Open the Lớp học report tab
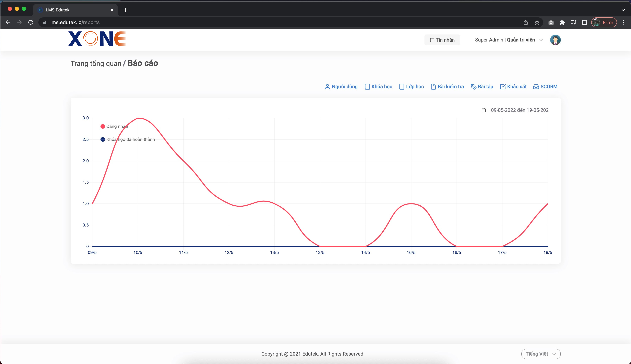The height and width of the screenshot is (364, 631). 411,87
